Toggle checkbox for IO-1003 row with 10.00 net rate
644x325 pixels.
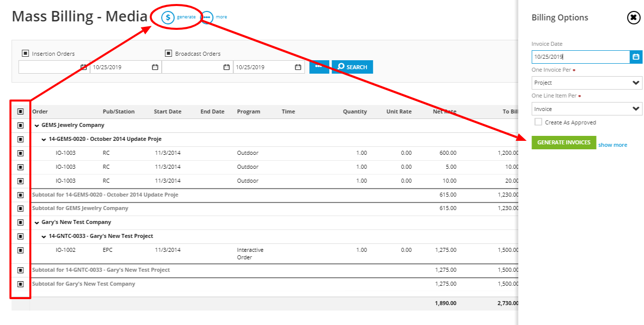tap(20, 181)
